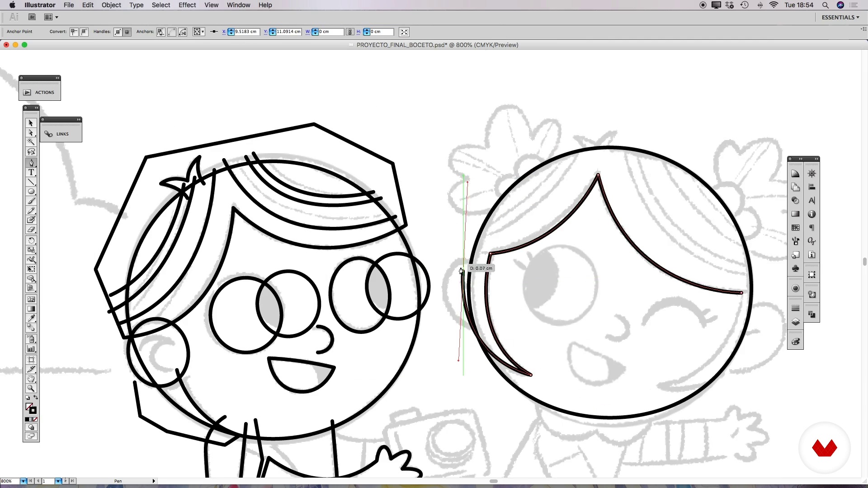Open the zoom level dropdown at 800%
This screenshot has height=488, width=868.
[x=24, y=481]
